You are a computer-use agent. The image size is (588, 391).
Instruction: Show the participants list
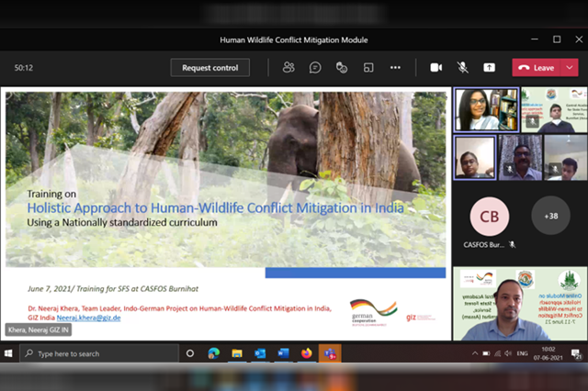click(288, 68)
